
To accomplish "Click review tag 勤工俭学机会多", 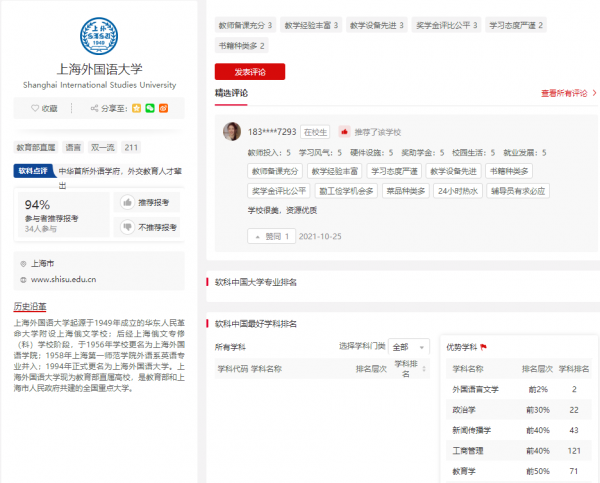I will pos(346,191).
